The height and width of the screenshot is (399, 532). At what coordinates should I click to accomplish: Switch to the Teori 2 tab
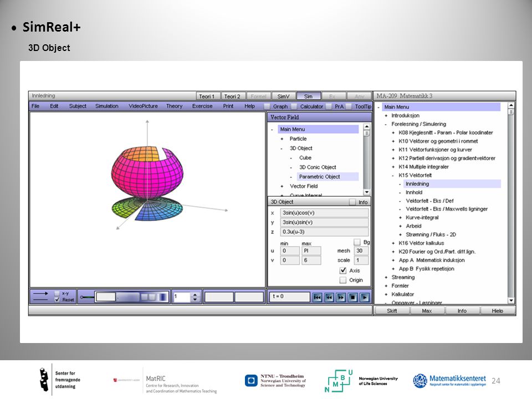[x=233, y=96]
